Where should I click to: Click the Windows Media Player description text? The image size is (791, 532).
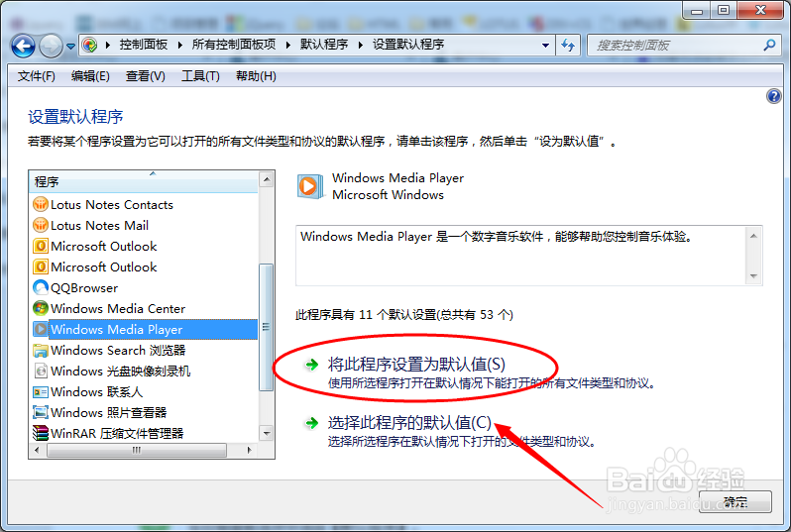point(496,237)
